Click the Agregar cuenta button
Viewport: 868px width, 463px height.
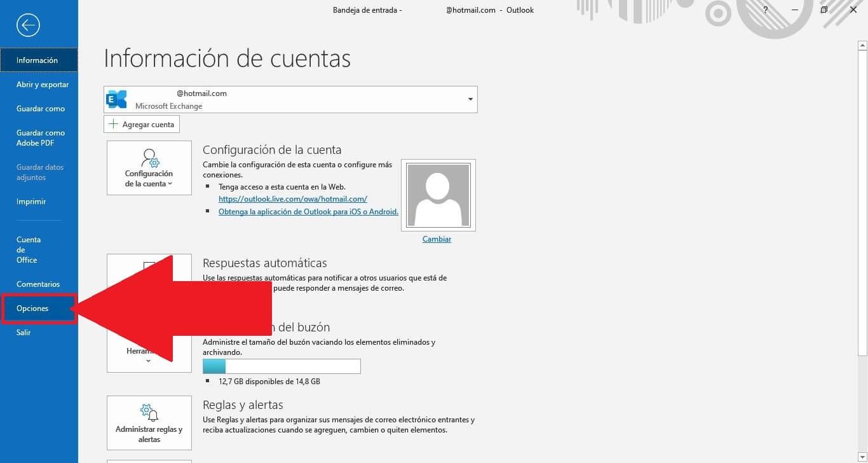point(142,124)
